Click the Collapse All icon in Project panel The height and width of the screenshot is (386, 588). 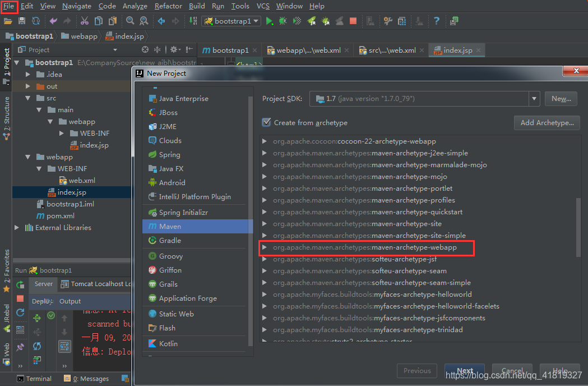[x=157, y=49]
